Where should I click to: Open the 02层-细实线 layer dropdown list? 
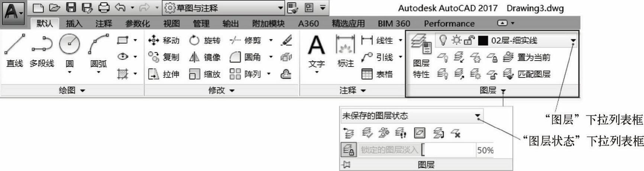(573, 41)
